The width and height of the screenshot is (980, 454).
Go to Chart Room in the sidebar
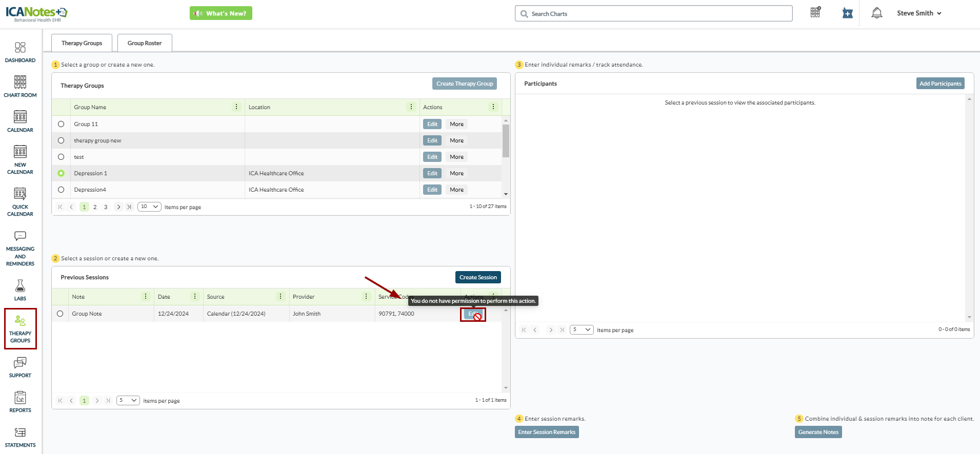20,87
